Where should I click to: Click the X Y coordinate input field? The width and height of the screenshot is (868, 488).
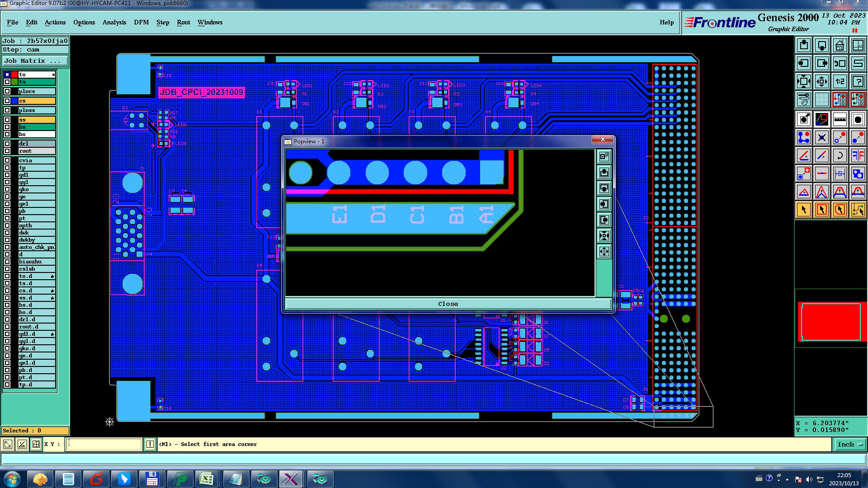(104, 445)
